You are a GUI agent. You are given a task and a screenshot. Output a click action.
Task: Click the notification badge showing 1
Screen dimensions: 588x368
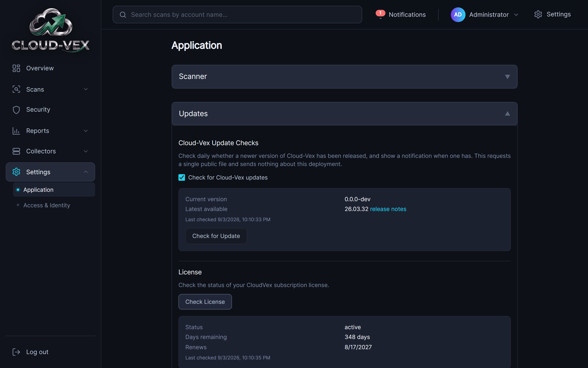380,13
